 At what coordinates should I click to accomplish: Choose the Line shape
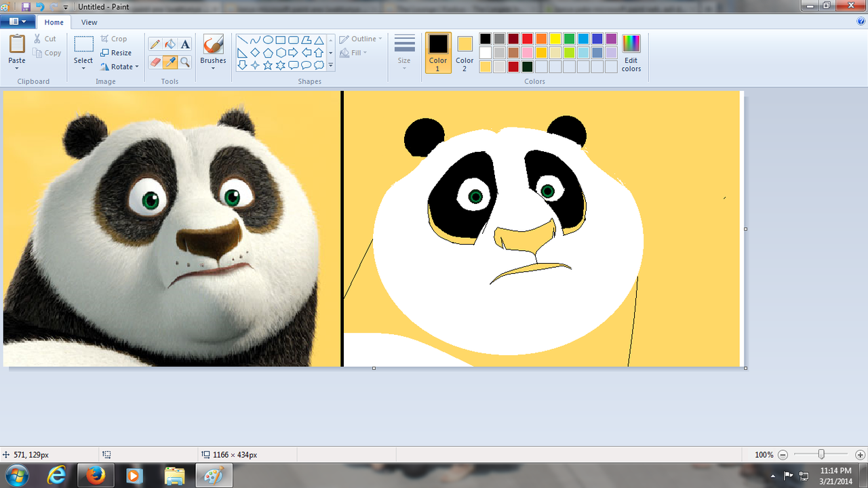pos(242,40)
